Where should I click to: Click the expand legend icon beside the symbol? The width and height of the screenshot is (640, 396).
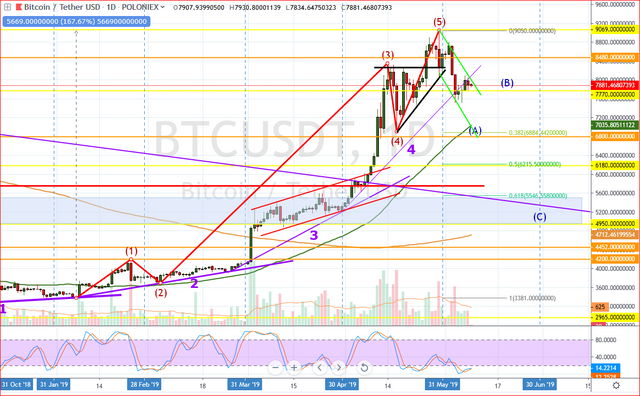click(x=7, y=7)
